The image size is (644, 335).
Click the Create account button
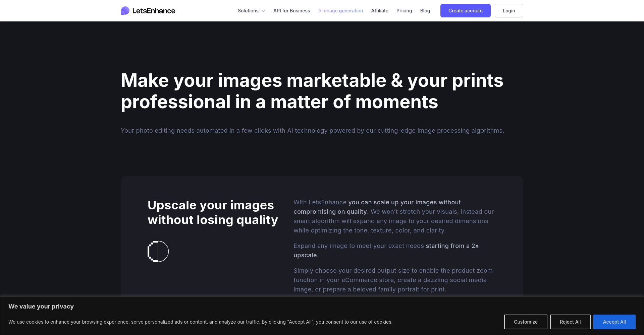click(x=466, y=11)
